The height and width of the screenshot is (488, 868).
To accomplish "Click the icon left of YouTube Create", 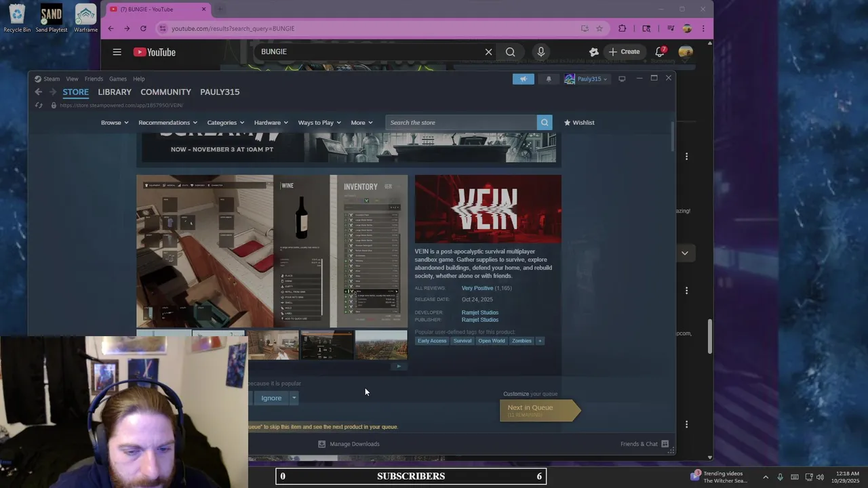I will pyautogui.click(x=594, y=52).
